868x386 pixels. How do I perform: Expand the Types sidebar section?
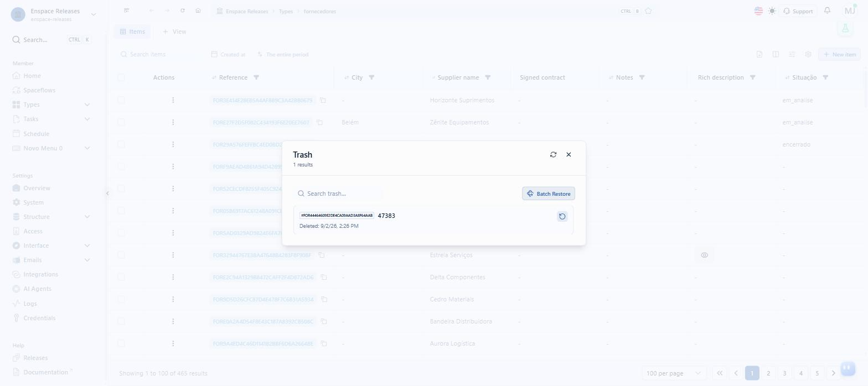87,105
